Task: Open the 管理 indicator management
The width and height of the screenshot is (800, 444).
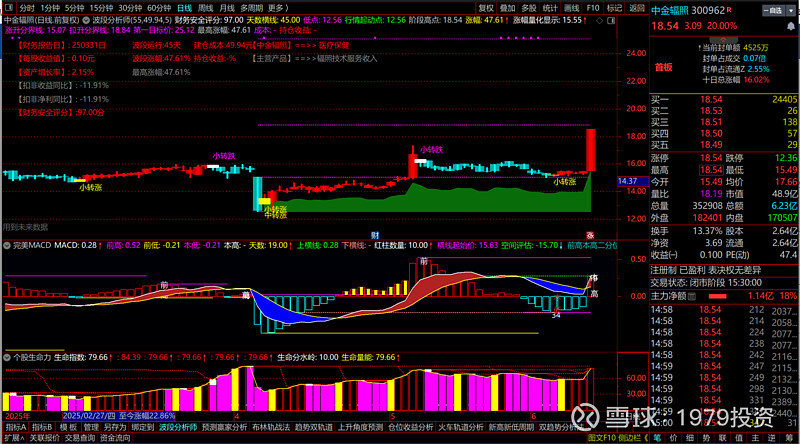Action: tap(91, 428)
